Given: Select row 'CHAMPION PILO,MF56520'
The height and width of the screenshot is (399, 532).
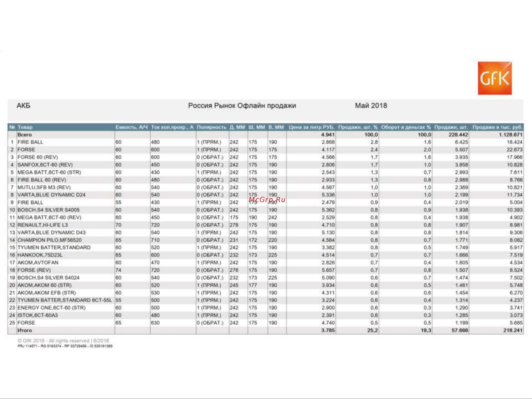Looking at the screenshot, I should (x=266, y=240).
